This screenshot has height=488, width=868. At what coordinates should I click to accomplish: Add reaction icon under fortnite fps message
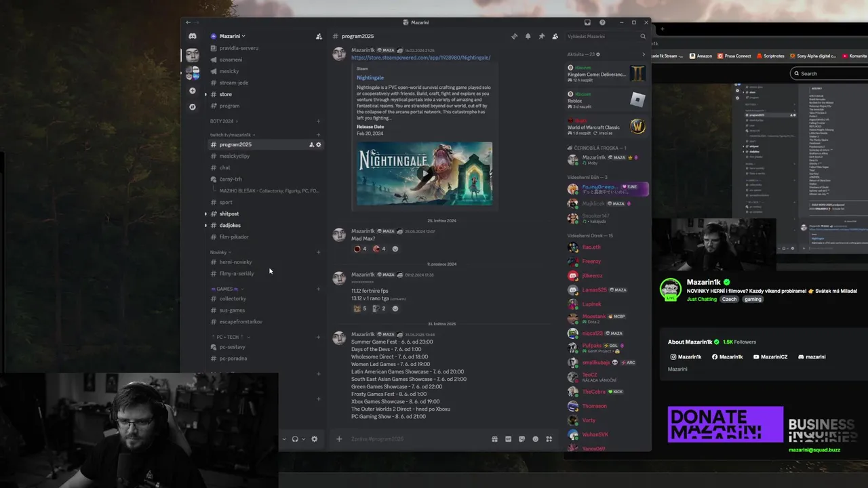395,308
